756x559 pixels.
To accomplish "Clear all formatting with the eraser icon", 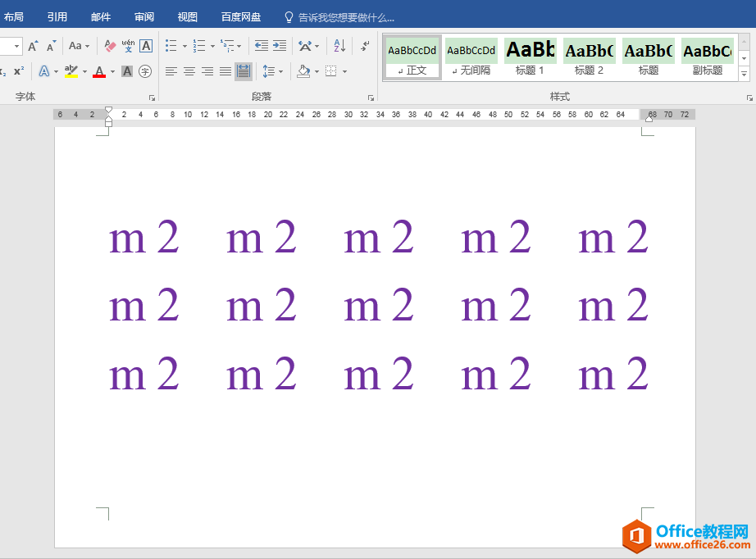I will (x=110, y=46).
